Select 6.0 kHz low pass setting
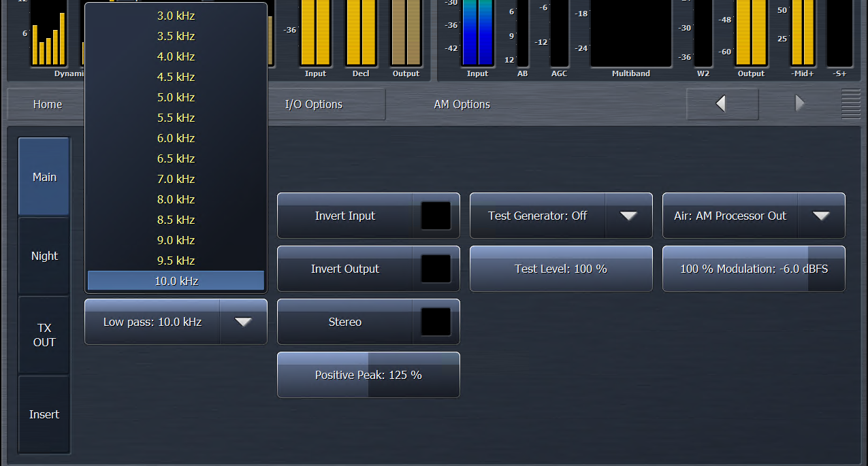This screenshot has height=466, width=868. 176,138
